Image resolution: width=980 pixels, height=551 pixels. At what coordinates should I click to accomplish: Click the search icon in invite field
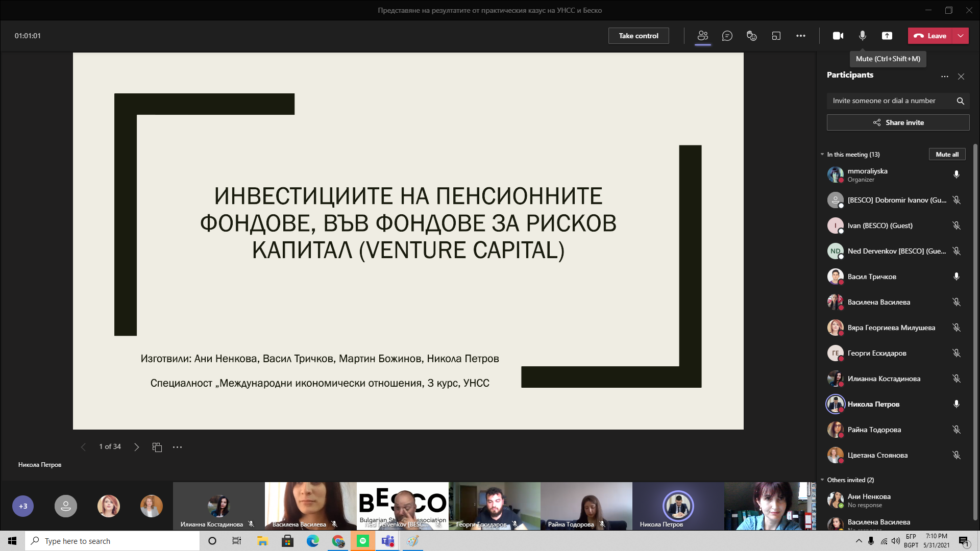point(961,101)
